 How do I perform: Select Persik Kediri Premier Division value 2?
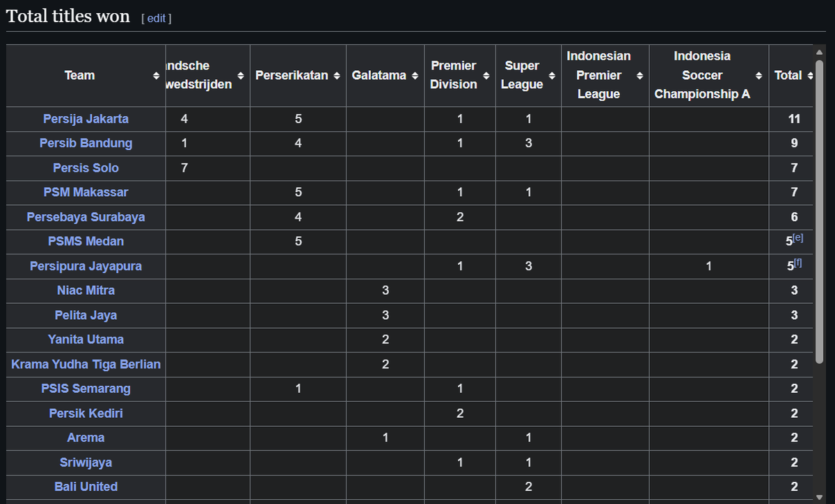pos(460,413)
